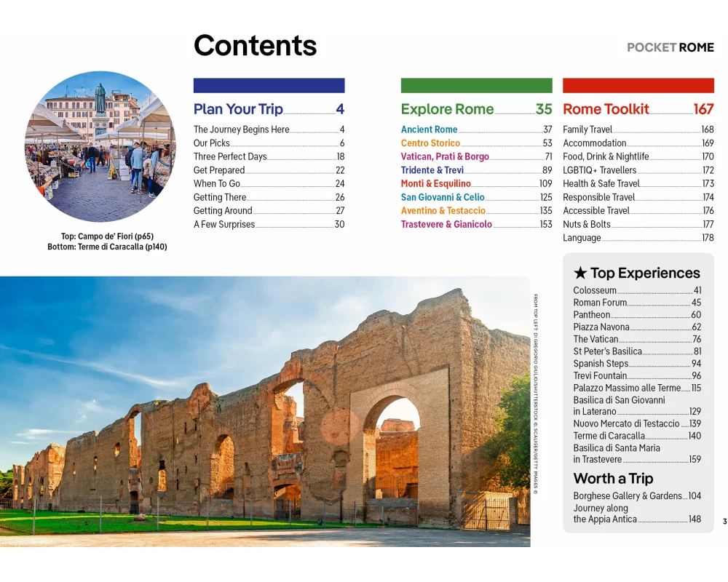Click the Plan Your Trip heading
This screenshot has width=728, height=582.
click(x=238, y=109)
